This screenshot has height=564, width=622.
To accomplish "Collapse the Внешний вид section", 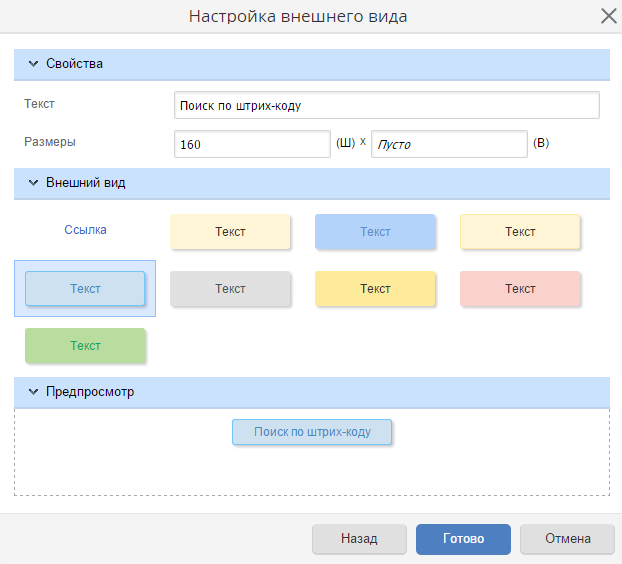I will pos(33,184).
